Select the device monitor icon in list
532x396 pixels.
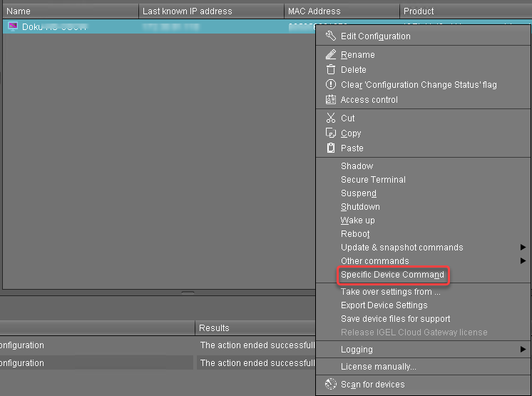pyautogui.click(x=13, y=26)
